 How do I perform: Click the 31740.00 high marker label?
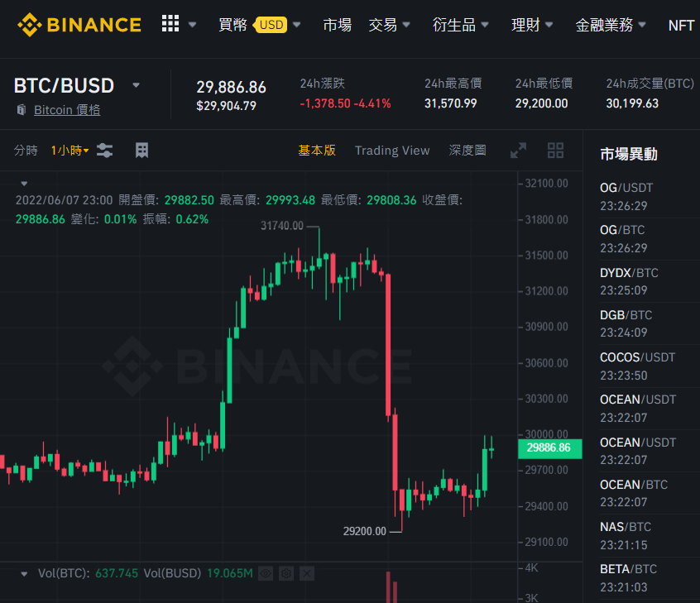click(x=281, y=226)
